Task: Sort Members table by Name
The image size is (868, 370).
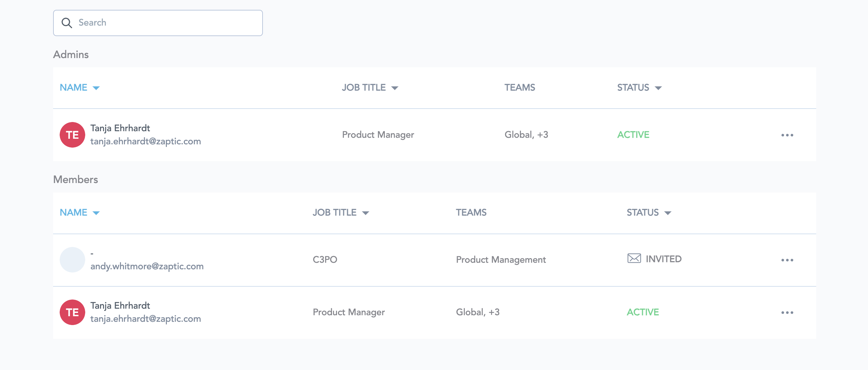Action: [80, 213]
